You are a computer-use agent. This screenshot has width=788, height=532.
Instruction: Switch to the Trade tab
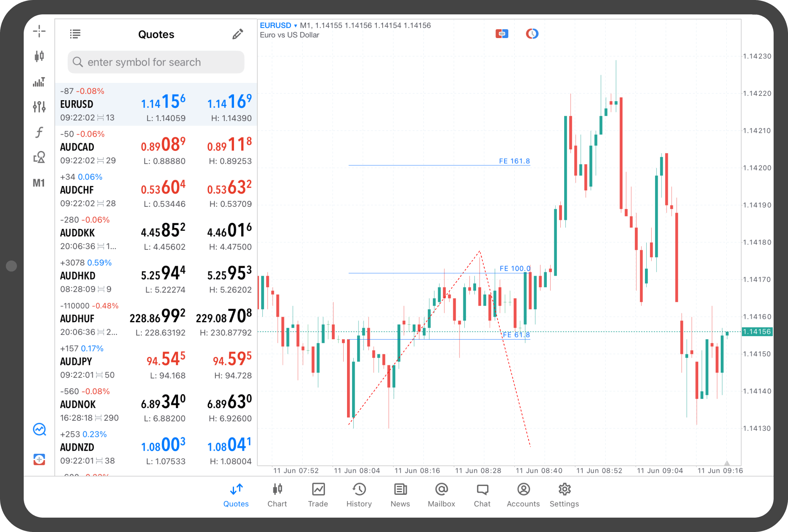pyautogui.click(x=318, y=495)
